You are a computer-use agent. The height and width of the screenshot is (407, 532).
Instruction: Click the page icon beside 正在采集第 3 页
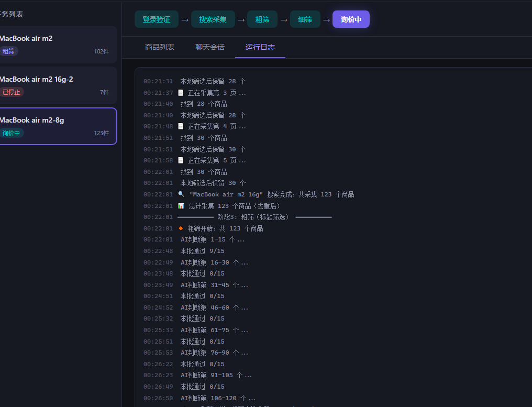click(x=181, y=92)
